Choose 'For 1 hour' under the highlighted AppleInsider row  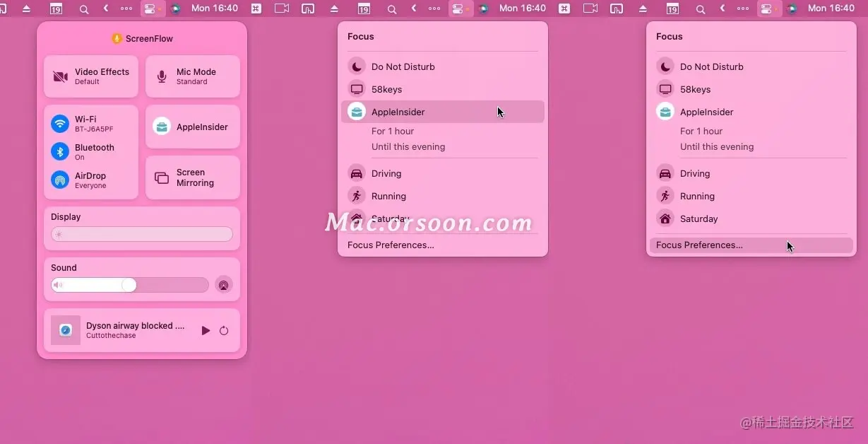pos(393,131)
